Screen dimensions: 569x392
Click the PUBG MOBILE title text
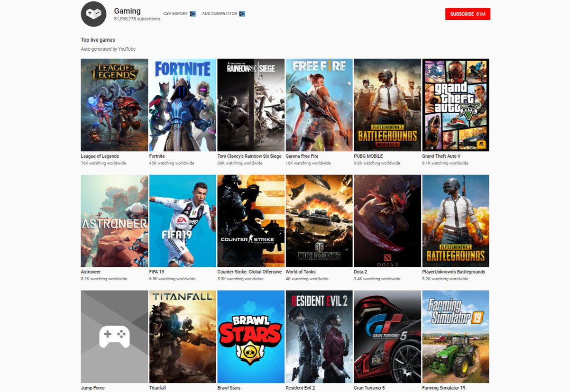tap(368, 156)
